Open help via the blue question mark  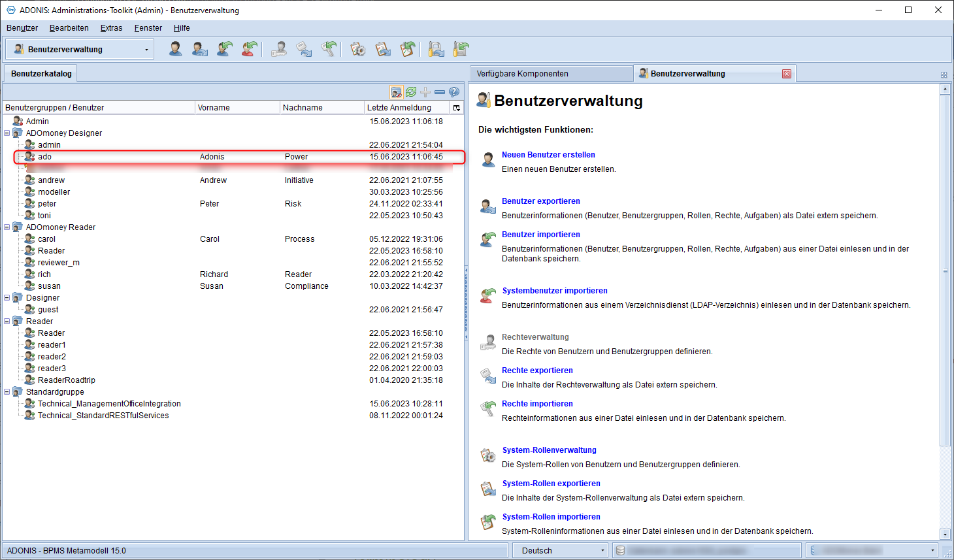[x=454, y=92]
